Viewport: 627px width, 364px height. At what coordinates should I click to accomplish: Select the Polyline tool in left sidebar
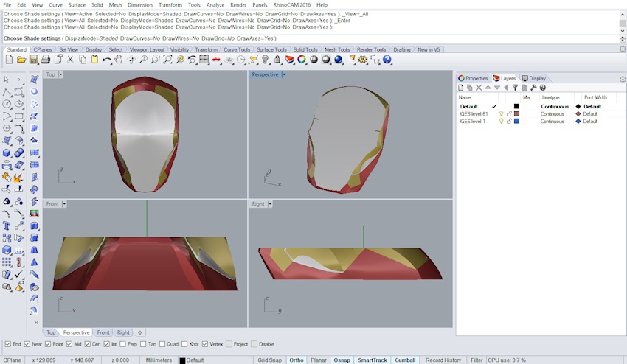tap(7, 92)
